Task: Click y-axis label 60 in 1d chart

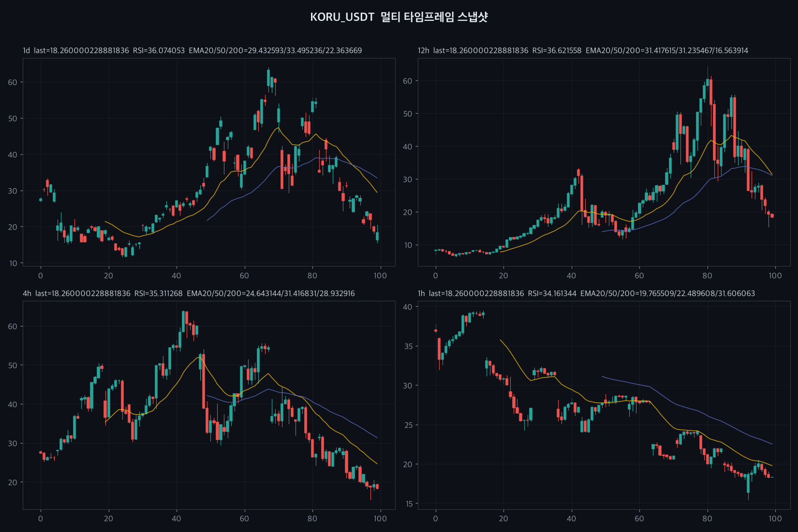Action: (13, 82)
